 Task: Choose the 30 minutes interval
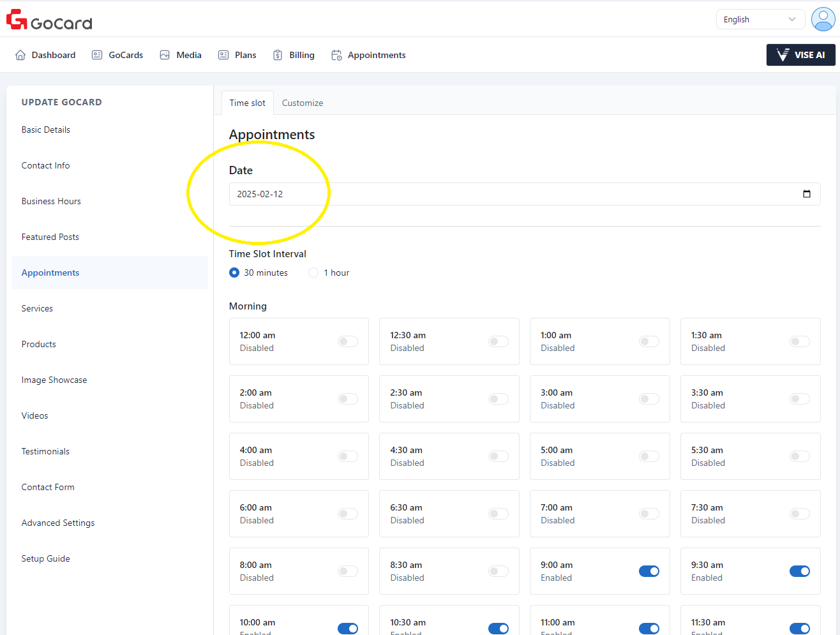click(x=234, y=273)
